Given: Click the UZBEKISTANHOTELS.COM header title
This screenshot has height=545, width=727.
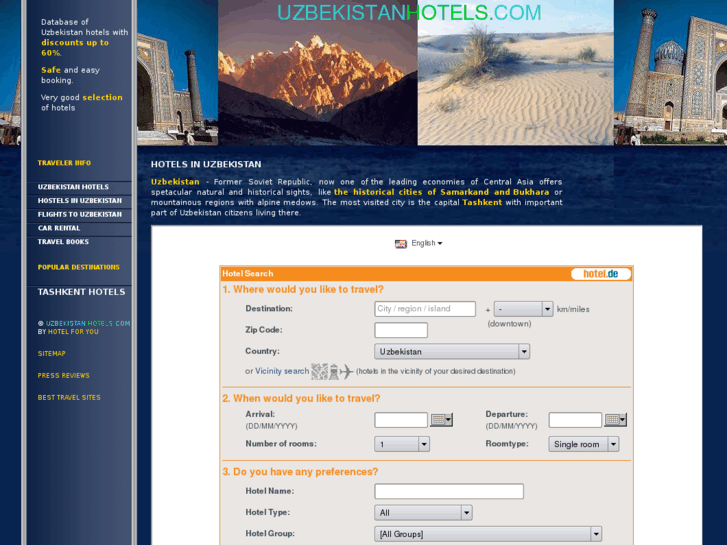Looking at the screenshot, I should click(409, 13).
